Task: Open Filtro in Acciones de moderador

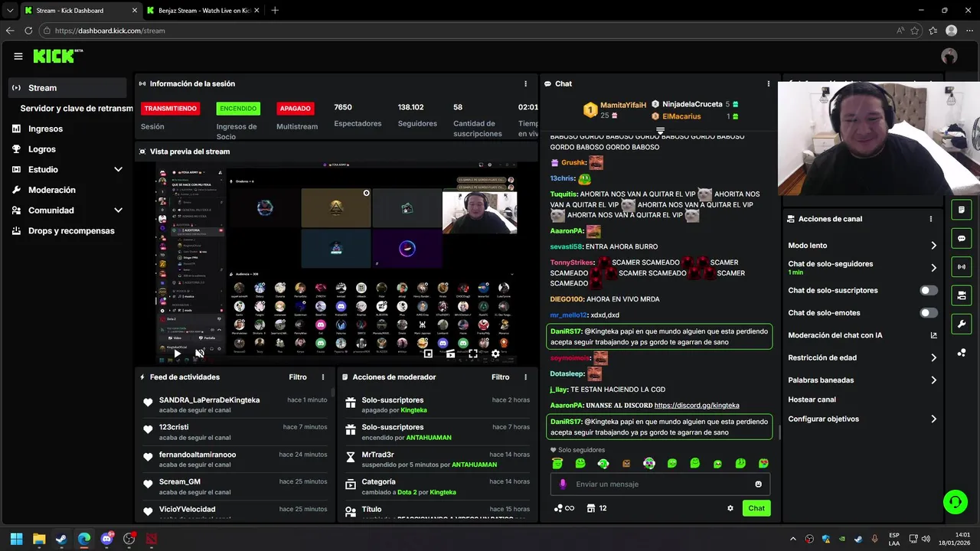Action: (x=500, y=377)
